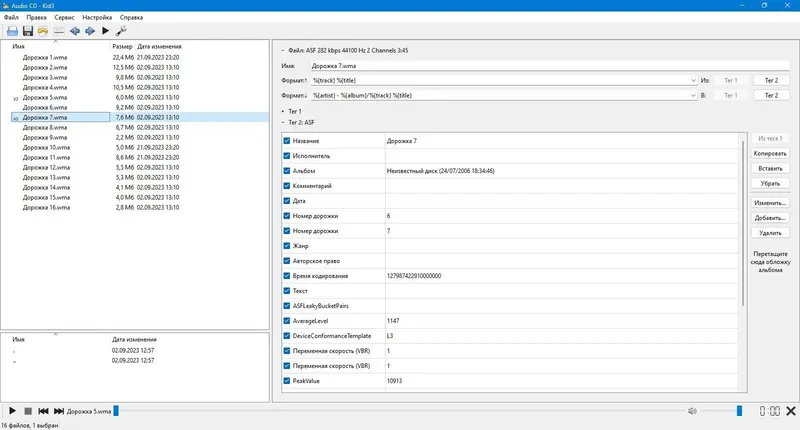The image size is (800, 430).
Task: Uncheck the Комментарий field checkbox
Action: pos(287,186)
